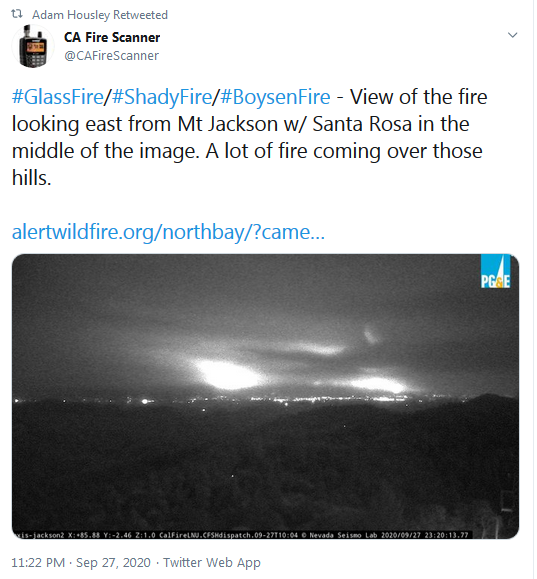Click the PG&E logo in the camera image

[x=496, y=272]
